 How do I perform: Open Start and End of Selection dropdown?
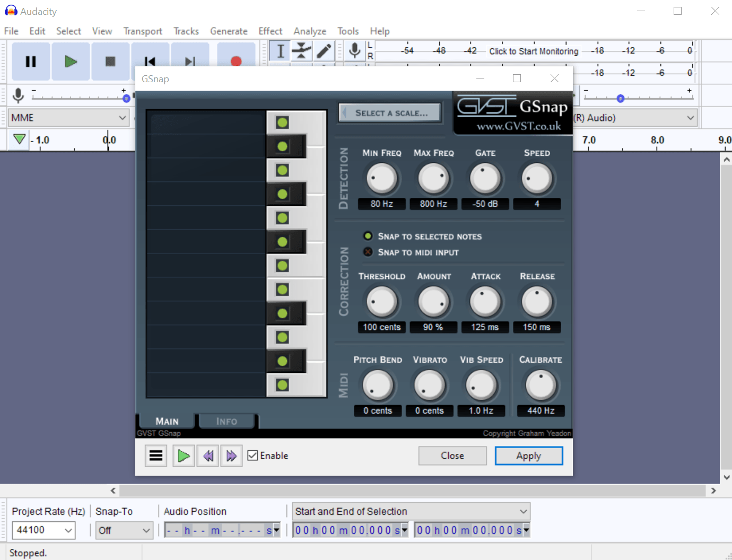coord(411,511)
